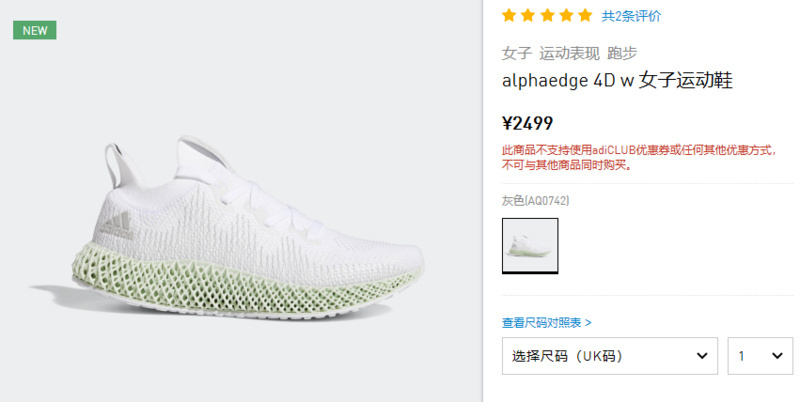Open the 女子 category link
Viewport: 800px width, 402px height.
coord(517,53)
